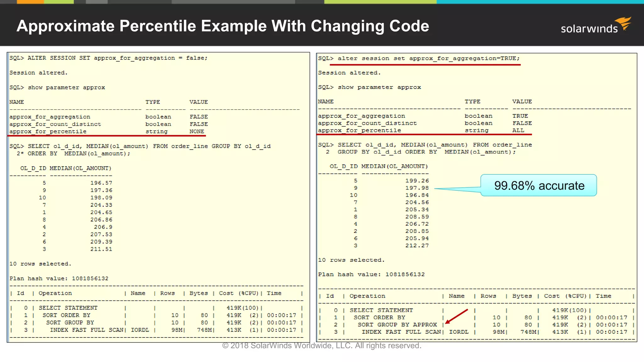Click the TRUE value of approx_for_aggregation
Image resolution: width=644 pixels, height=362 pixels.
tap(520, 116)
